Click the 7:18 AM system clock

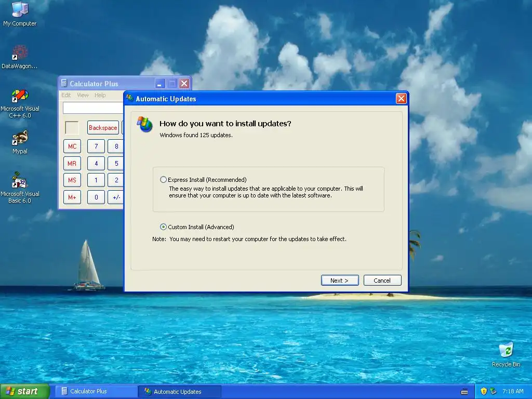(x=513, y=391)
